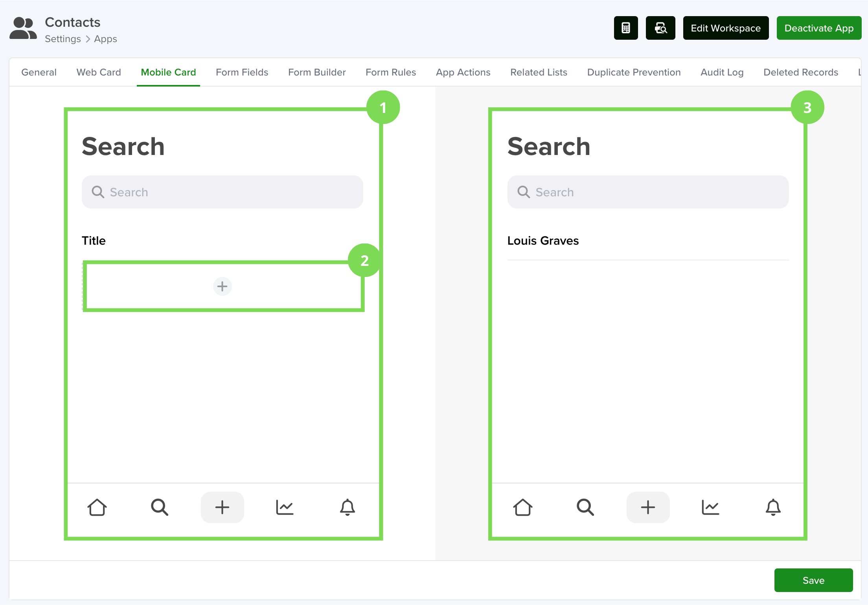868x605 pixels.
Task: Tap bell icon in right preview bottom bar
Action: (x=773, y=507)
